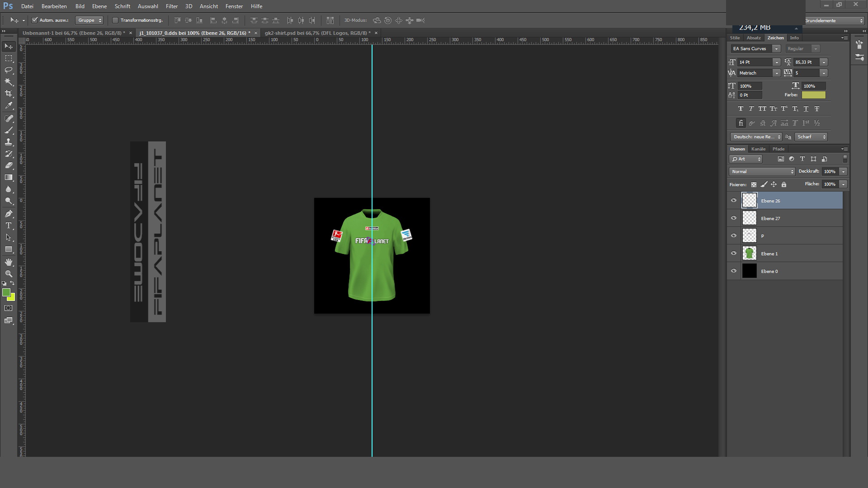Select the Crop tool

tap(9, 94)
